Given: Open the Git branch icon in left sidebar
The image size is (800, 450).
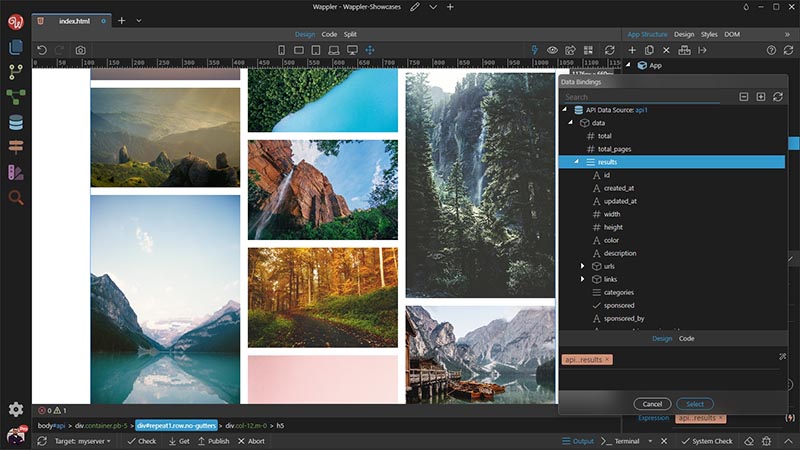Looking at the screenshot, I should point(15,72).
